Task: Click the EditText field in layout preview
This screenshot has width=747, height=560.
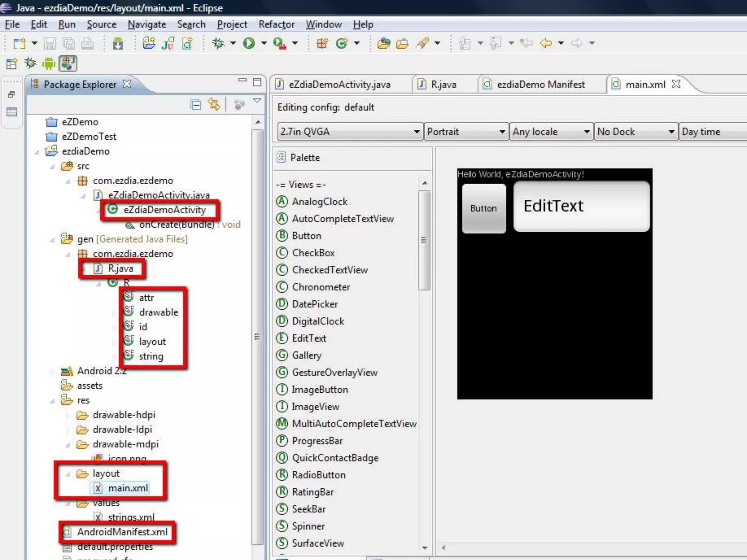Action: (x=581, y=206)
